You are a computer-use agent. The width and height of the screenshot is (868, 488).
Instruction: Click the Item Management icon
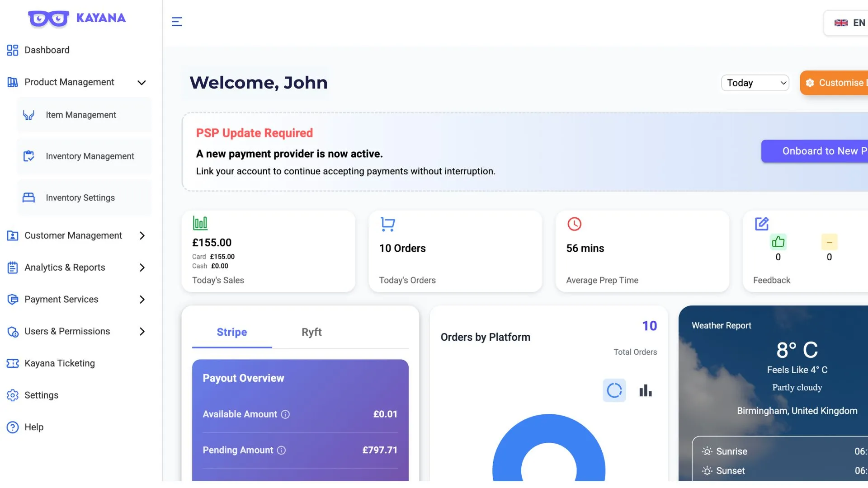[28, 115]
